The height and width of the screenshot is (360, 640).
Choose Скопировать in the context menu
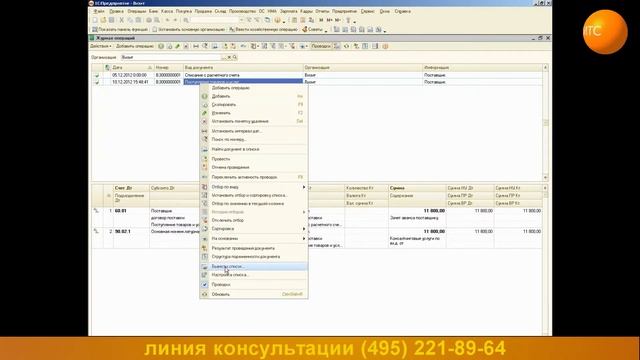pyautogui.click(x=253, y=104)
